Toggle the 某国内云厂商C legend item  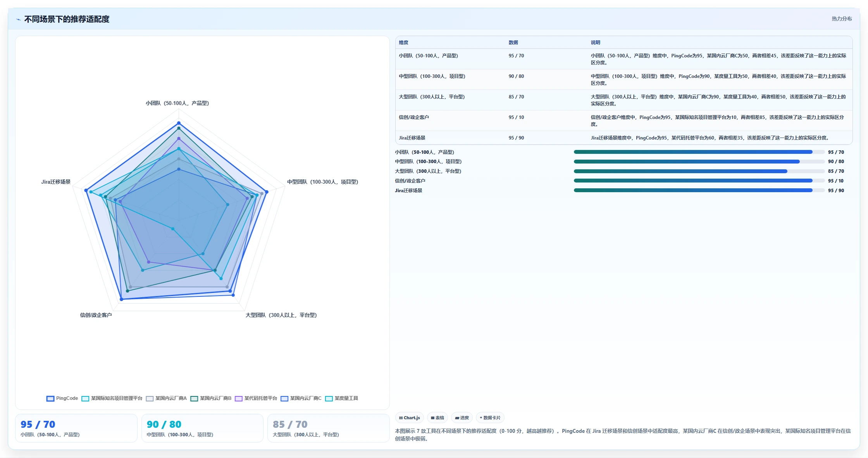[x=301, y=398]
